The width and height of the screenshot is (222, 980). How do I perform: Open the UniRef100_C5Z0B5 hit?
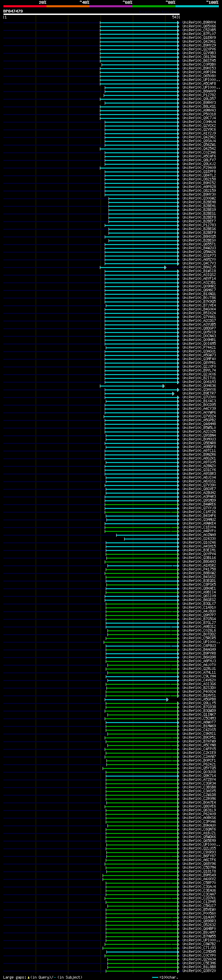[199, 30]
